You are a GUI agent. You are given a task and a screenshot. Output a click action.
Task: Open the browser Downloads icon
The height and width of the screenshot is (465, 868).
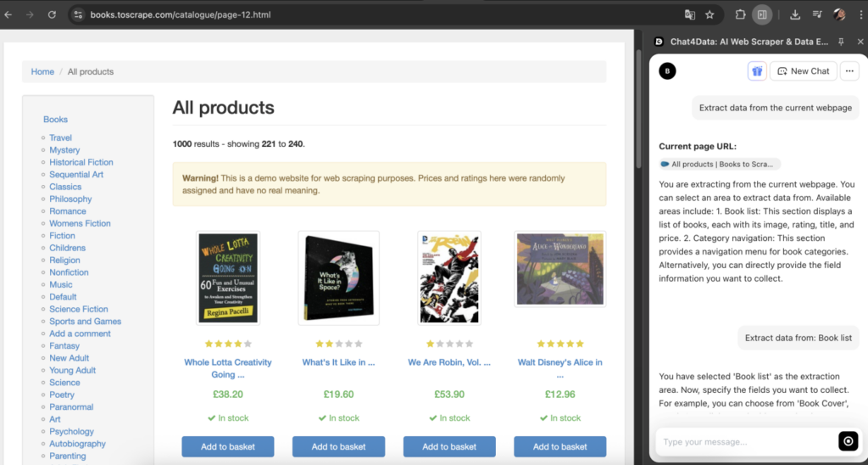pos(795,14)
